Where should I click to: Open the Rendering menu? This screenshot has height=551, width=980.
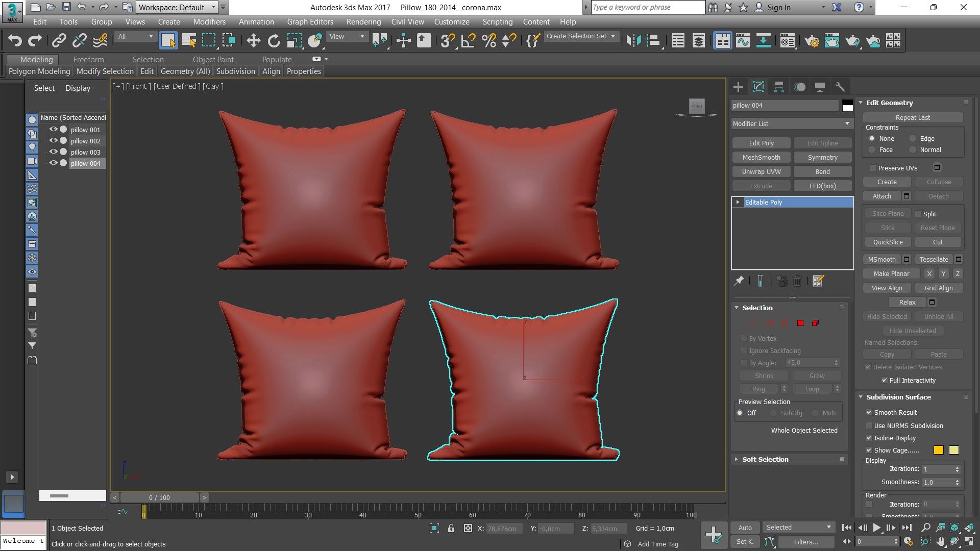coord(363,21)
